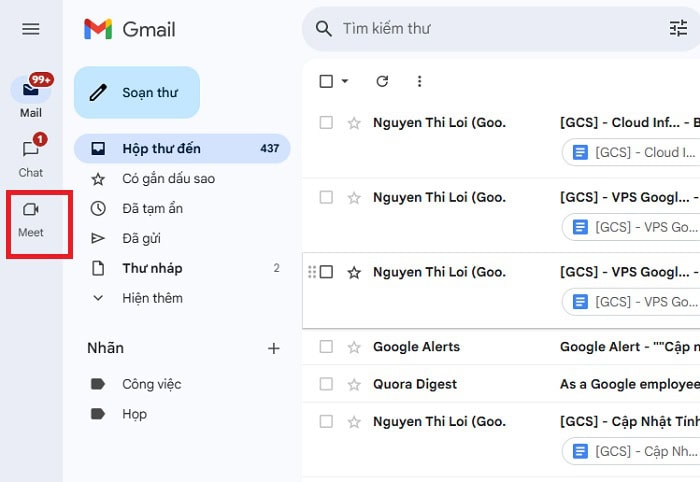Screen dimensions: 700x482
Task: Open the 'Thư nháp' drafts folder
Action: click(152, 268)
